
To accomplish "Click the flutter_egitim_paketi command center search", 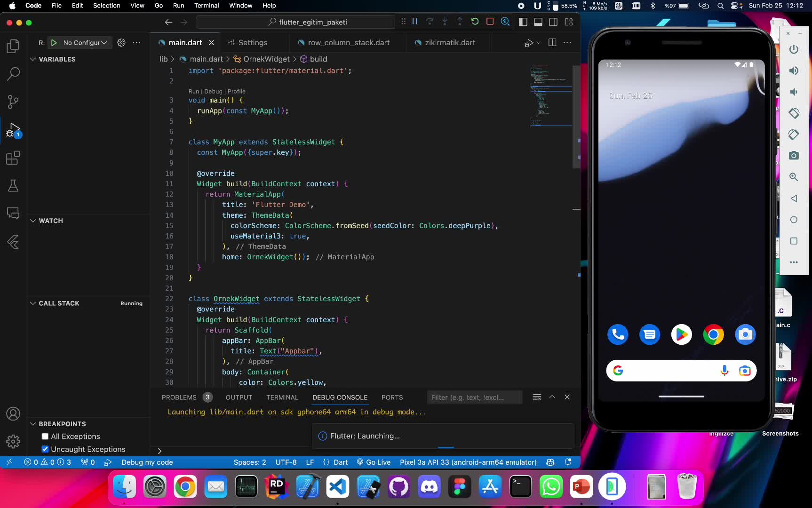I will 295,22.
